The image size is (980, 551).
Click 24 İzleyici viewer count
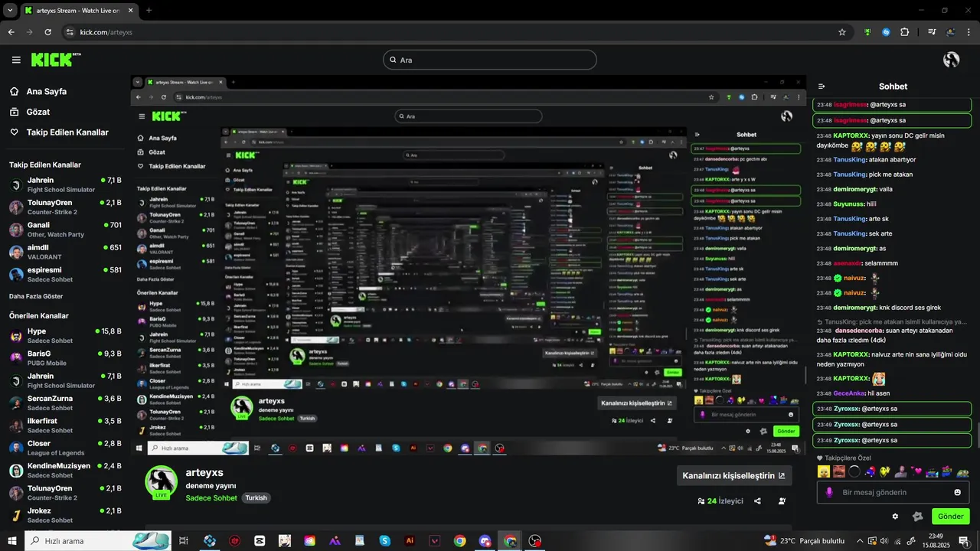720,501
